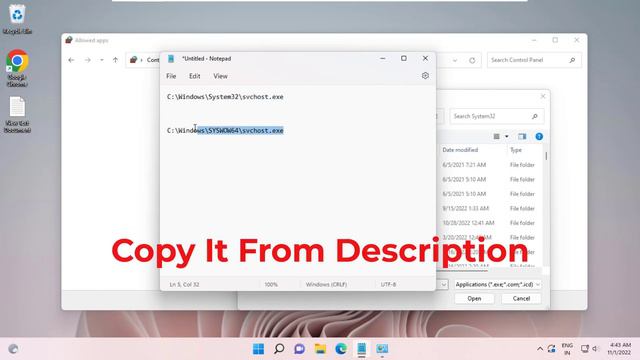Screen dimensions: 640x360
Task: Click the Search Control Panel field
Action: [x=534, y=60]
